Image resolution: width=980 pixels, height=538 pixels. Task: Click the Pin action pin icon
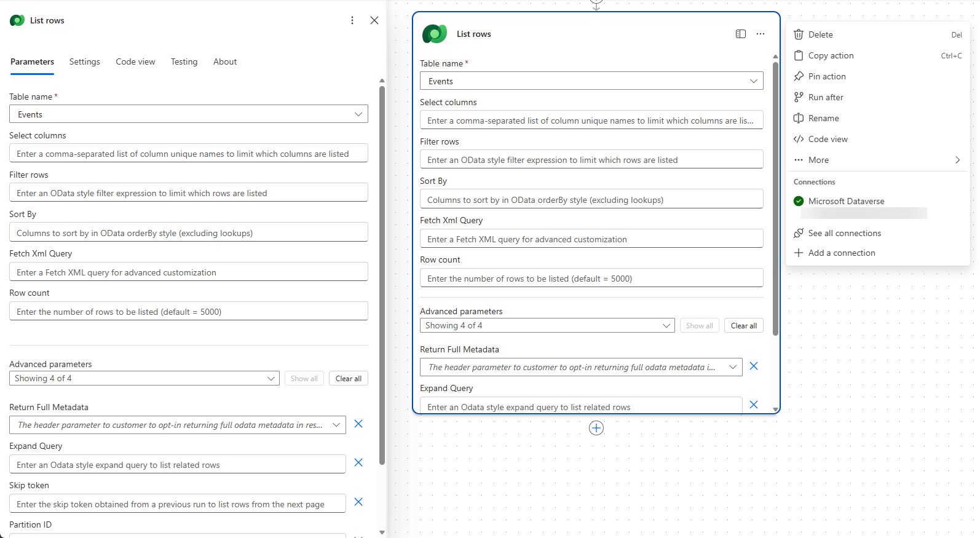[x=799, y=76]
